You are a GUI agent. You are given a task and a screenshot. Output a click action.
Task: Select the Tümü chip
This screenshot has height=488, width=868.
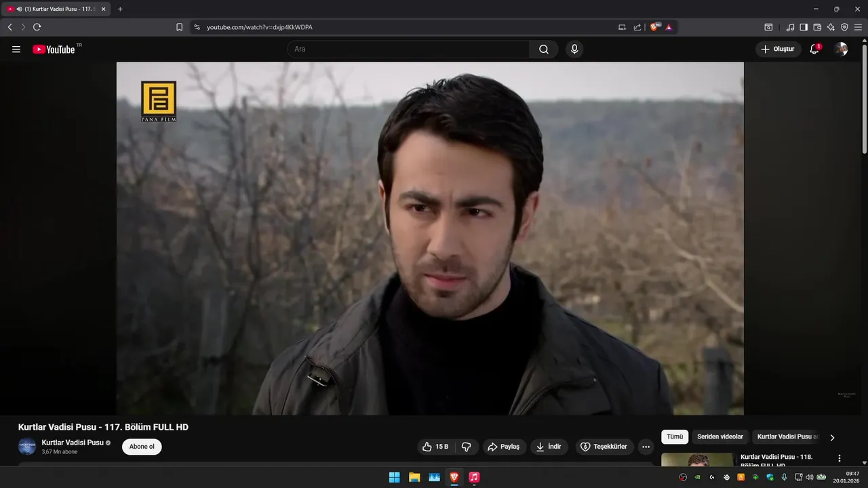click(675, 437)
